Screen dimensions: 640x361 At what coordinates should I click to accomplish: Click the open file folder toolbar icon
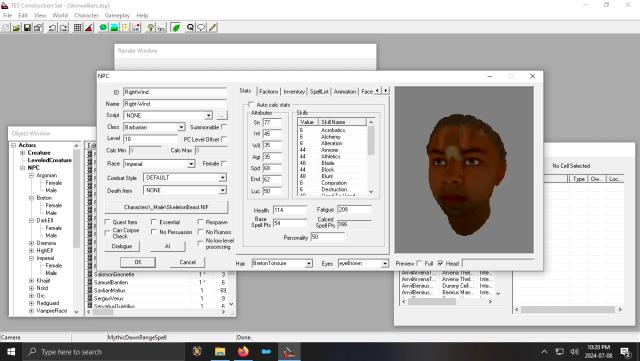16,27
